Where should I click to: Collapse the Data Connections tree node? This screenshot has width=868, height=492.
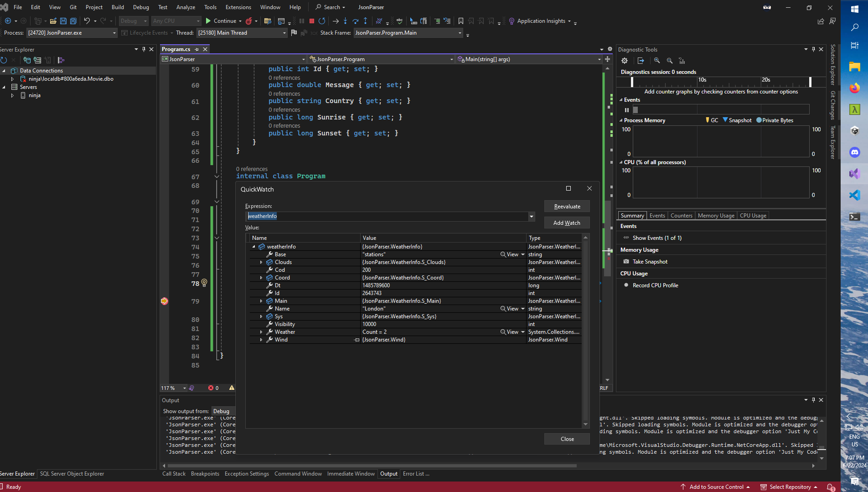coord(4,71)
